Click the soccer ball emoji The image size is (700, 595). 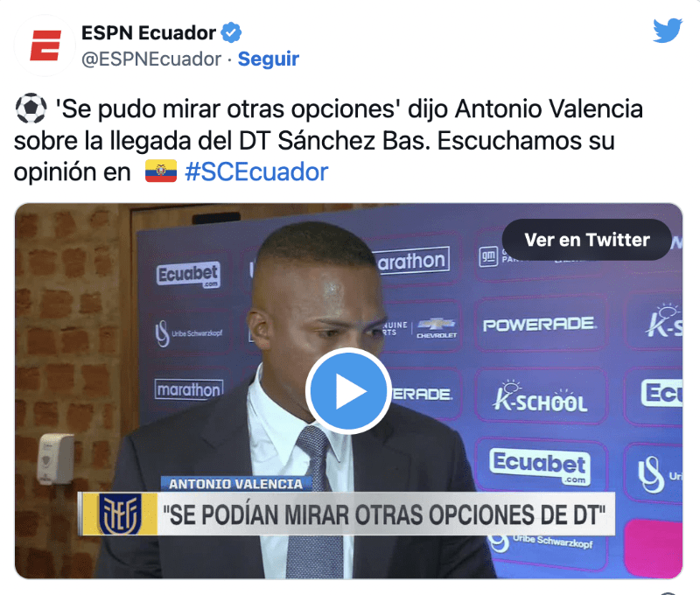point(31,108)
